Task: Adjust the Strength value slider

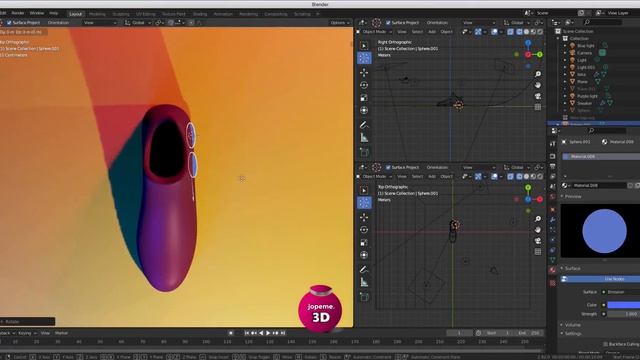Action: (624, 314)
